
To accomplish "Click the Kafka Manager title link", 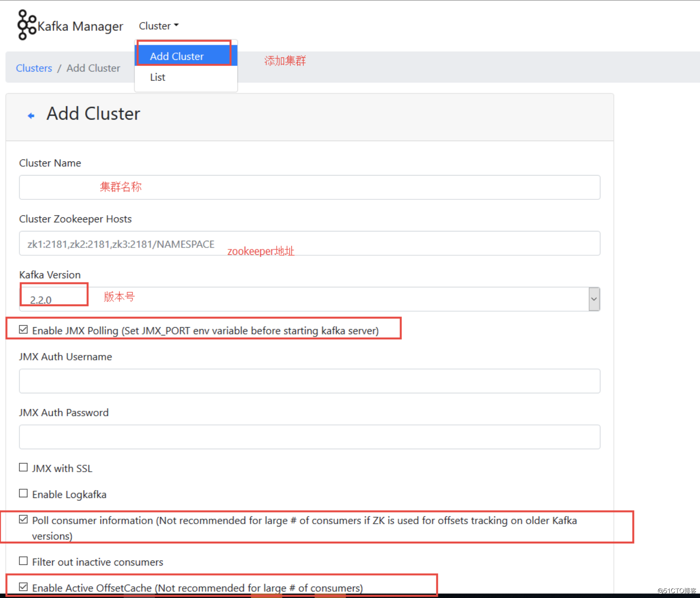I will tap(80, 26).
